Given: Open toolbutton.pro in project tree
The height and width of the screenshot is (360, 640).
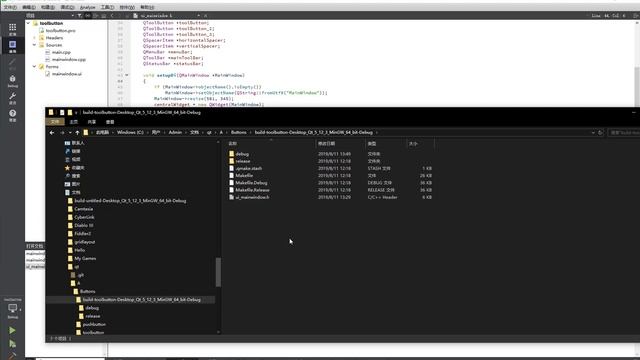Looking at the screenshot, I should tap(60, 31).
